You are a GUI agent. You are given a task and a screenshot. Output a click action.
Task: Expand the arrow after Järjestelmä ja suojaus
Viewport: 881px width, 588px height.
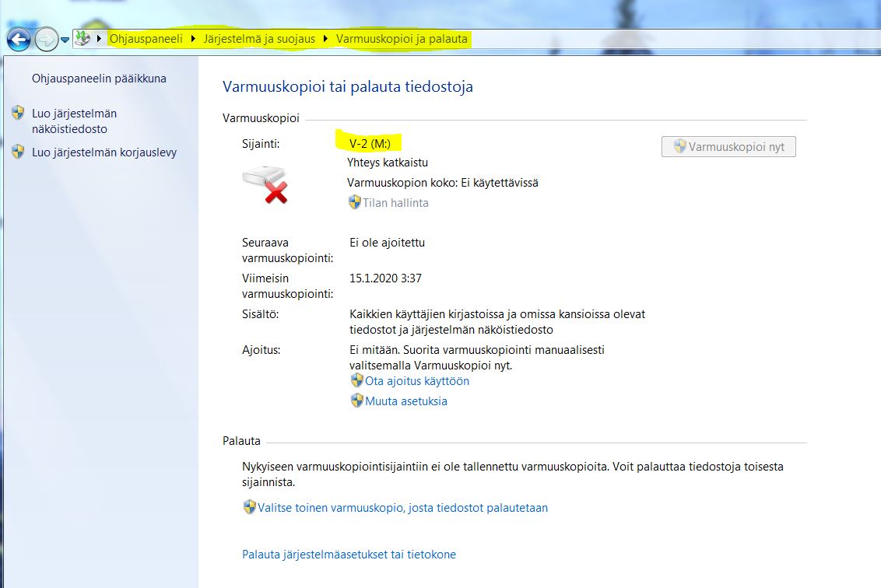[x=326, y=39]
